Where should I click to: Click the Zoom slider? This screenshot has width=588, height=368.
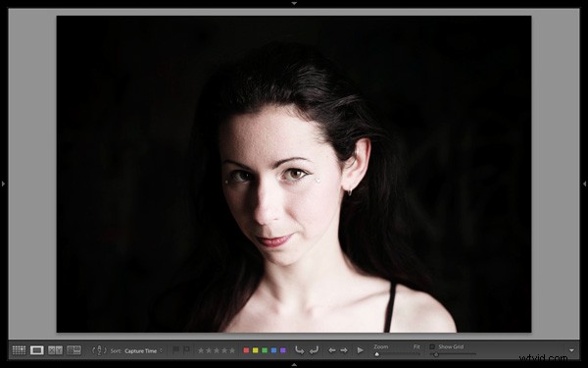[397, 354]
